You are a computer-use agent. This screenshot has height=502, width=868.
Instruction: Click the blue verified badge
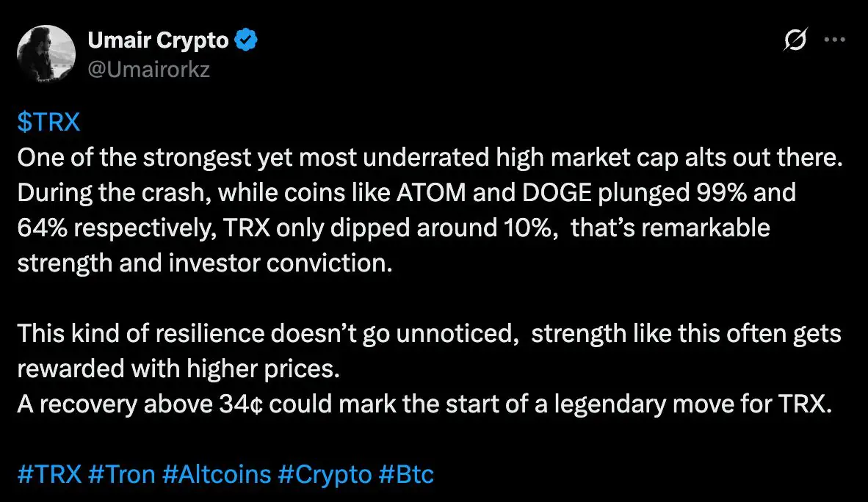coord(246,40)
